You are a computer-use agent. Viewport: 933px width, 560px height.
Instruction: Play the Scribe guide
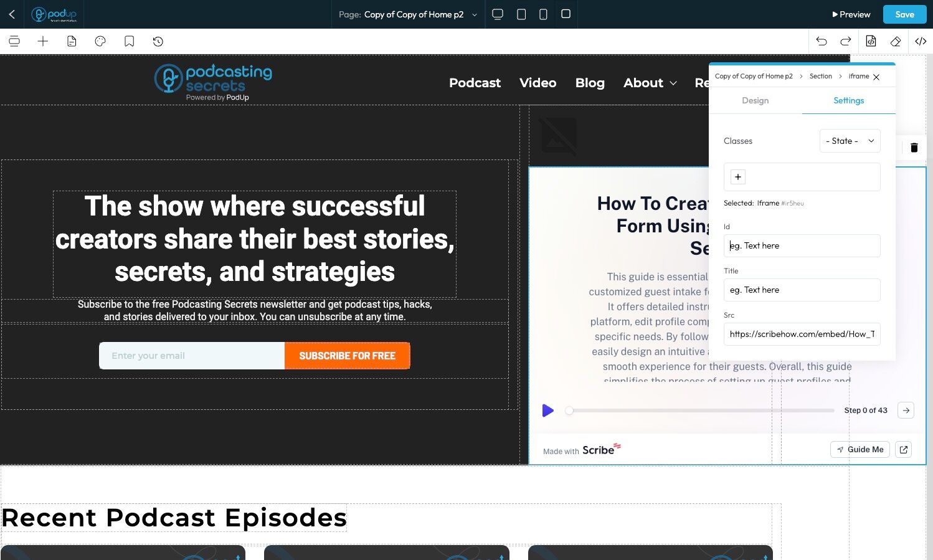[x=547, y=411]
